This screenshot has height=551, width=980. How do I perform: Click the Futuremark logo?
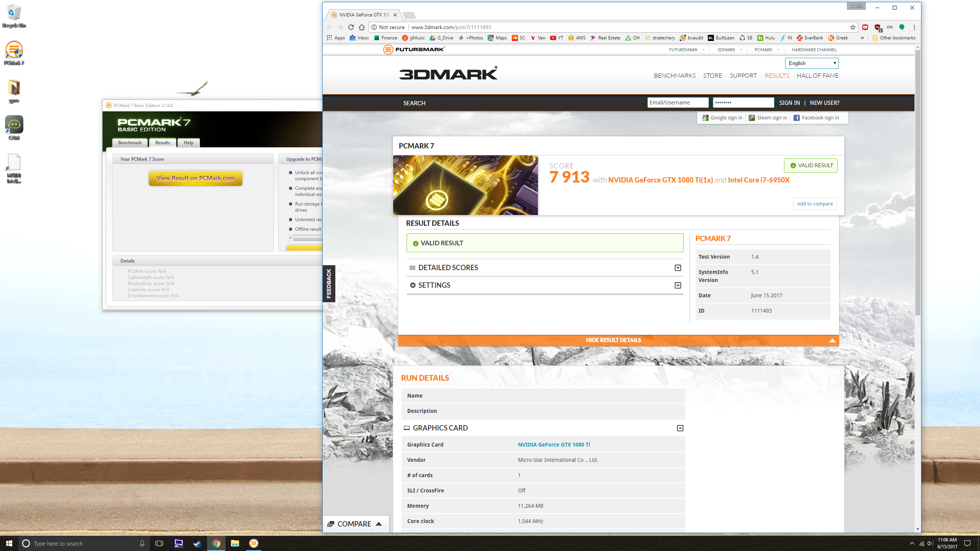[x=414, y=49]
